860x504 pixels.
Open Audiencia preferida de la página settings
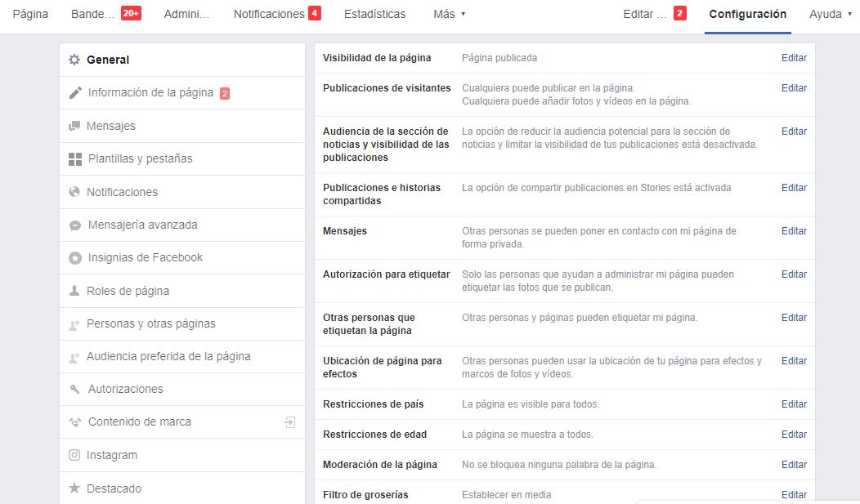(x=182, y=357)
